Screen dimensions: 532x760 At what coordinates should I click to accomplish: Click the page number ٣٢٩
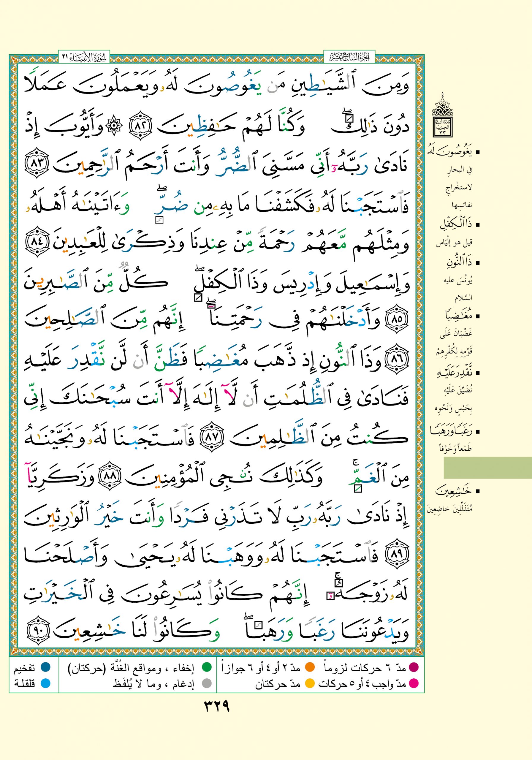click(216, 707)
